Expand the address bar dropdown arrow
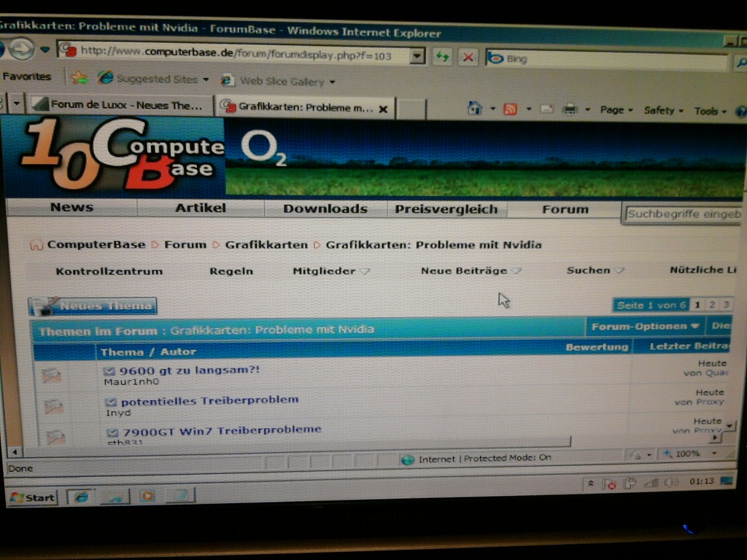747x560 pixels. click(x=417, y=56)
